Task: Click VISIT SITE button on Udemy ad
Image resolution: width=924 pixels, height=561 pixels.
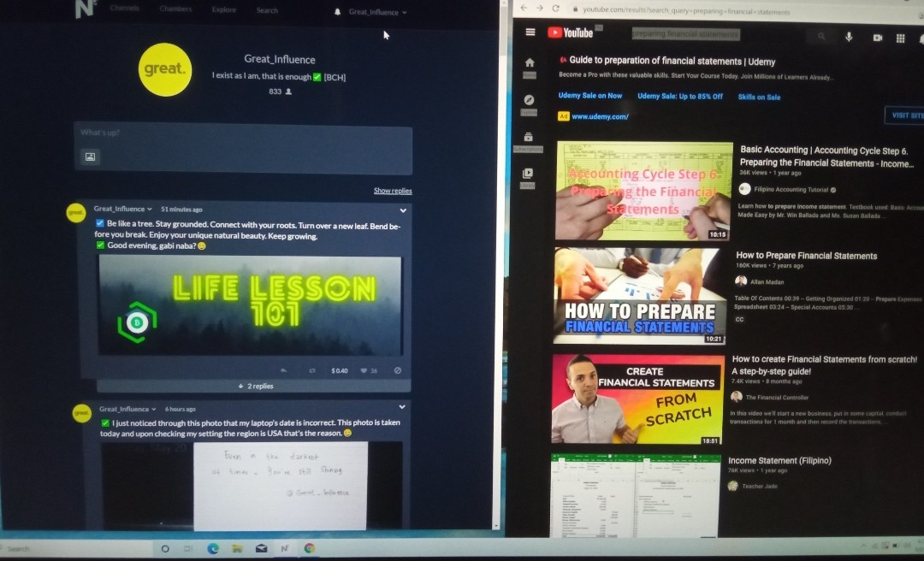Action: click(906, 115)
